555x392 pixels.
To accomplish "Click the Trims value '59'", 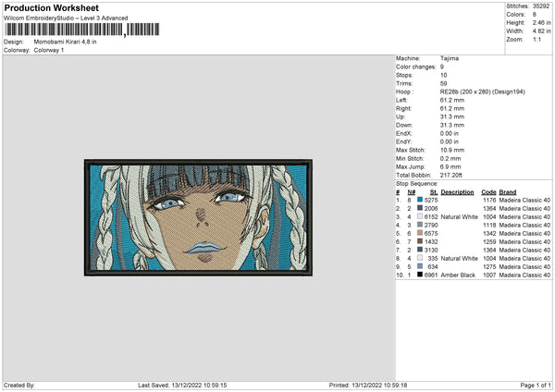I will [x=443, y=83].
